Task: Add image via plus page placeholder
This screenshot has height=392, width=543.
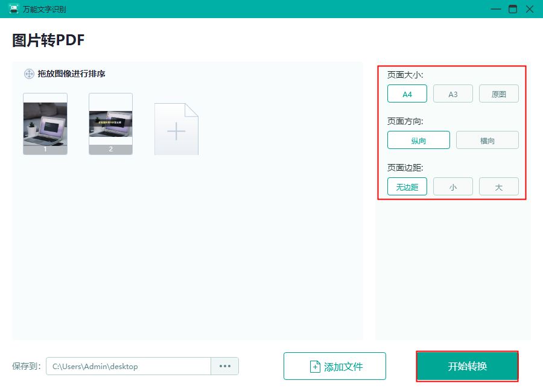Action: point(176,129)
